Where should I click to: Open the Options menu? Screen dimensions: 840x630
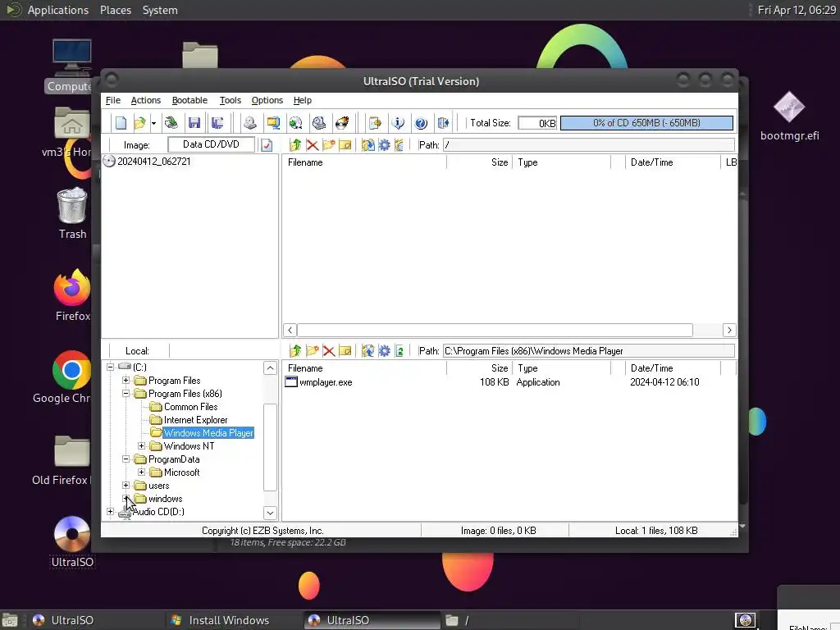point(267,100)
